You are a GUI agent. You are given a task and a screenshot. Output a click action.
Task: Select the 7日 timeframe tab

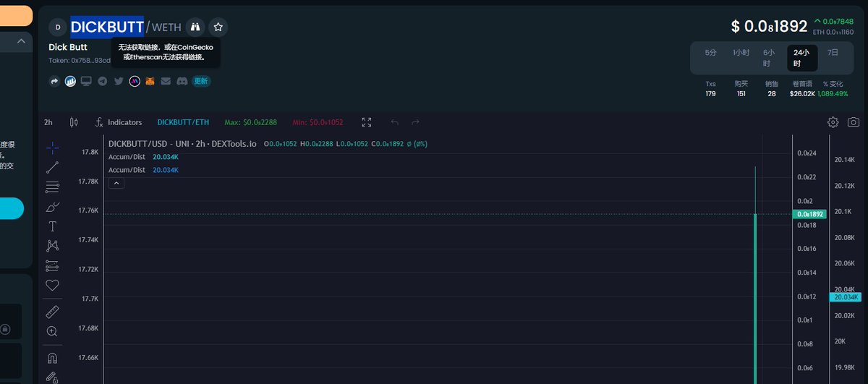pyautogui.click(x=833, y=53)
